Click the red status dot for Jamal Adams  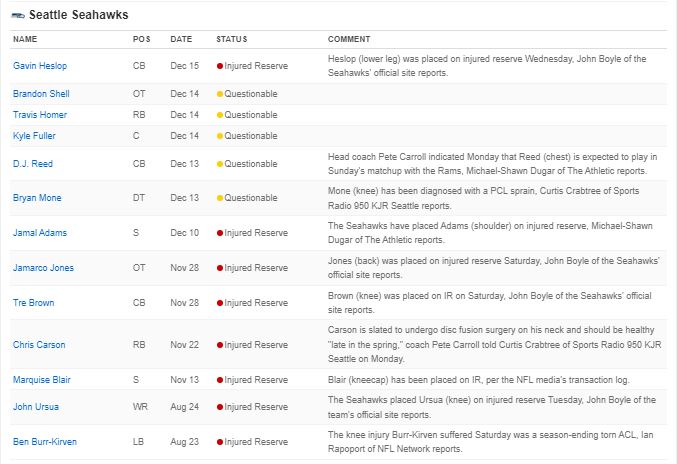(x=220, y=233)
